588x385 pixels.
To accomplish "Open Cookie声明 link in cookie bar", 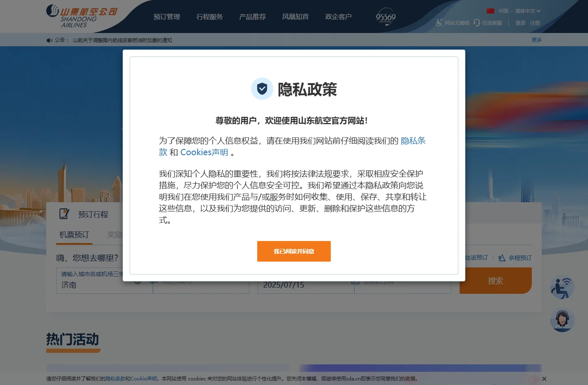I will pos(144,379).
